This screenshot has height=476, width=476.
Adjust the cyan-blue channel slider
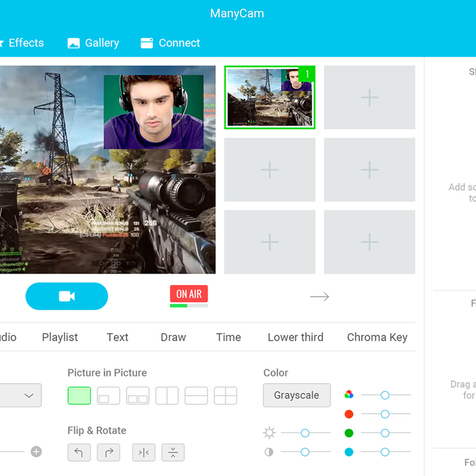coord(385,452)
